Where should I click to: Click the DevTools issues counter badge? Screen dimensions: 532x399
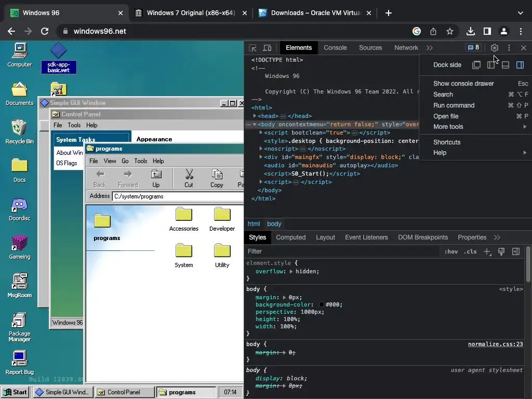[473, 47]
